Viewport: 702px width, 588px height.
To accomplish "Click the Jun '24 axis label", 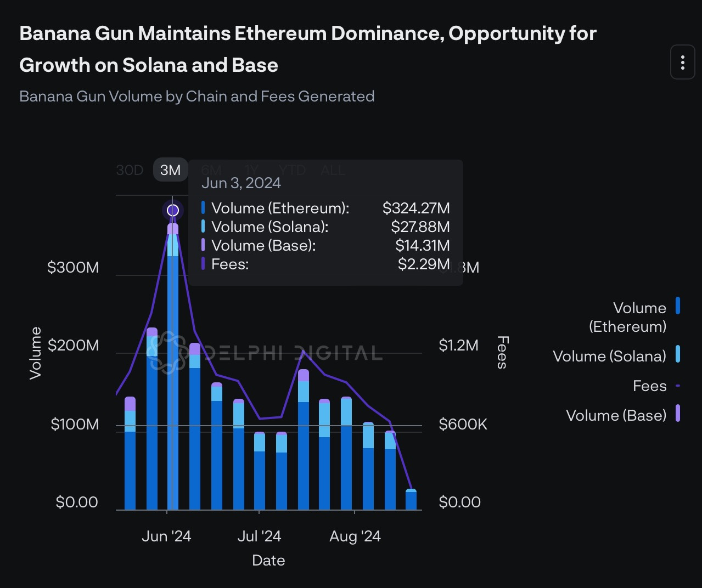I will tap(166, 536).
